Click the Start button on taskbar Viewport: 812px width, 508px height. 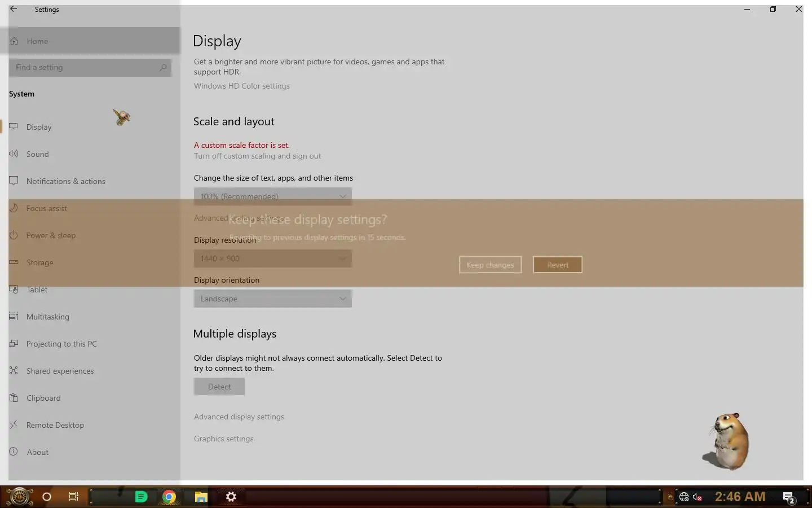[x=19, y=497]
